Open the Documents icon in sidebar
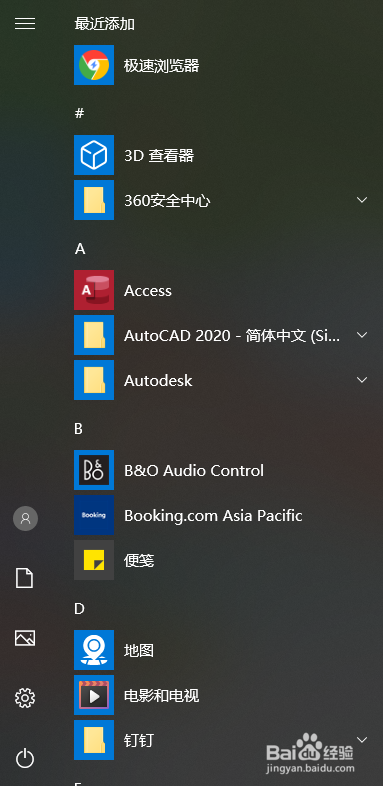383x786 pixels. coord(25,578)
